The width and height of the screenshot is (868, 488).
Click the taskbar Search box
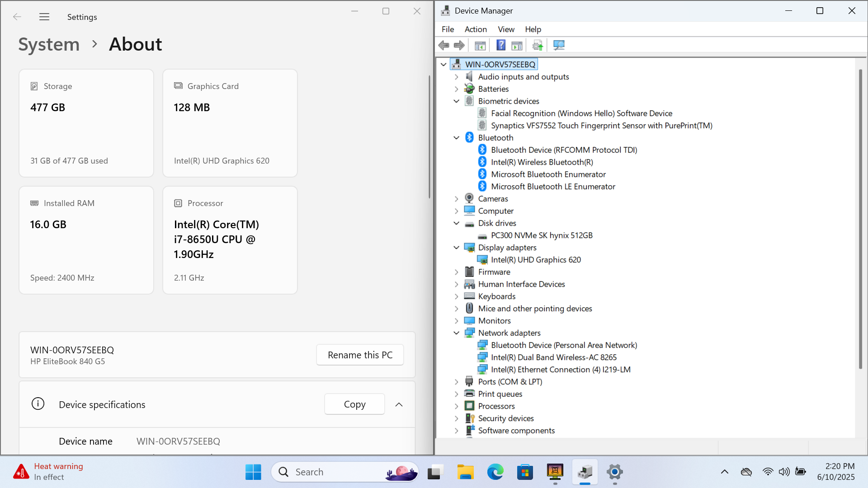(x=345, y=472)
